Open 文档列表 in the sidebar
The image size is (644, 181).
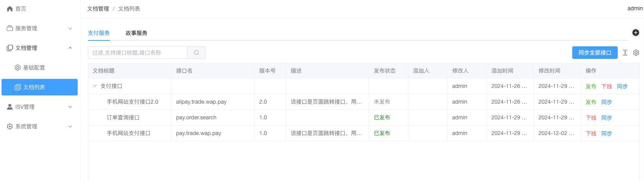click(x=34, y=87)
